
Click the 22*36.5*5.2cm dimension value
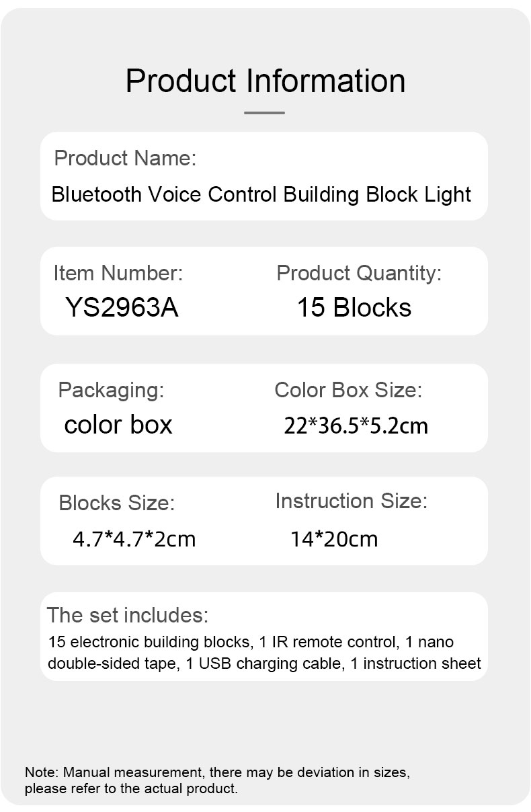click(x=356, y=425)
